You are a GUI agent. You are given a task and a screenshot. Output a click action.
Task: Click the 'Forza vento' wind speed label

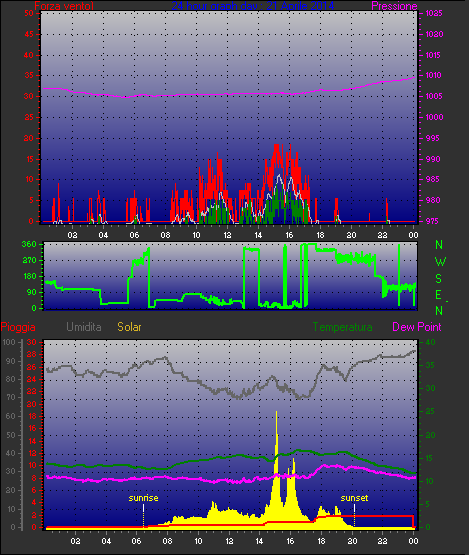pos(64,6)
